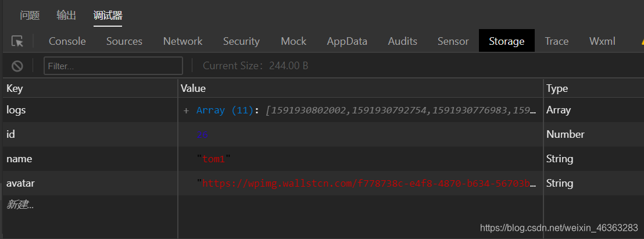Image resolution: width=644 pixels, height=239 pixels.
Task: Open the Trace tab
Action: click(557, 41)
